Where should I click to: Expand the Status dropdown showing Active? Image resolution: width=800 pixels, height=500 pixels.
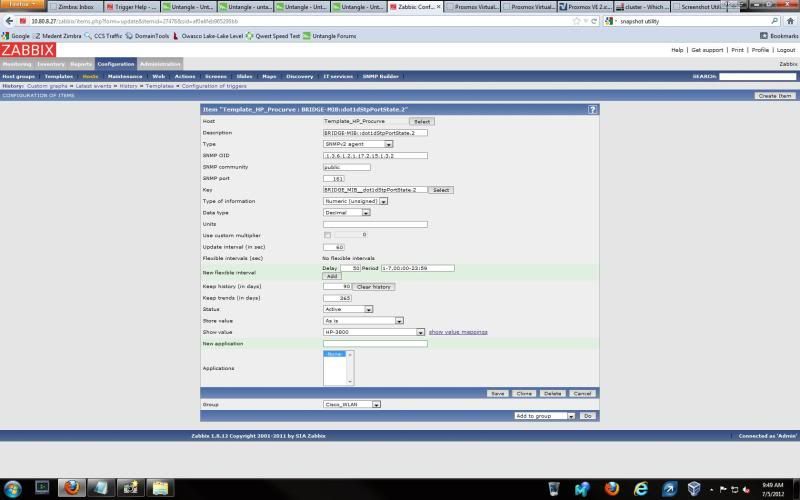pyautogui.click(x=345, y=309)
